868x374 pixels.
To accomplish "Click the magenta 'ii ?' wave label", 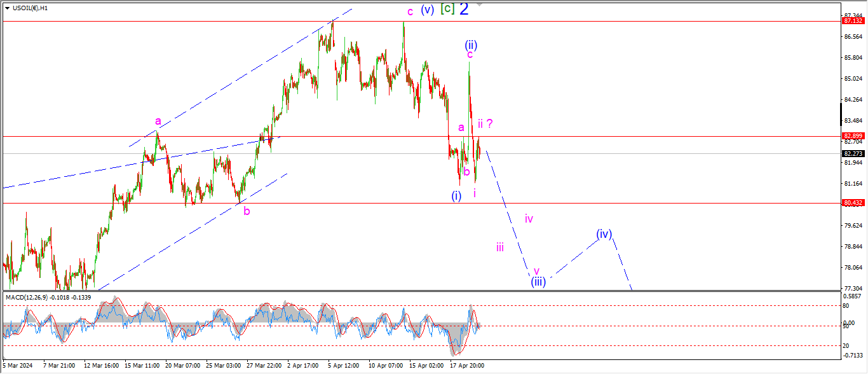I will pos(485,124).
